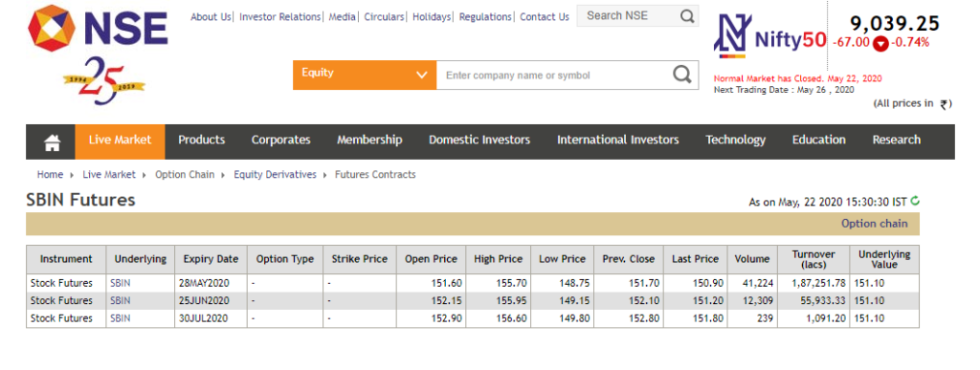Open the Circulars link
This screenshot has width=980, height=370.
click(x=384, y=17)
